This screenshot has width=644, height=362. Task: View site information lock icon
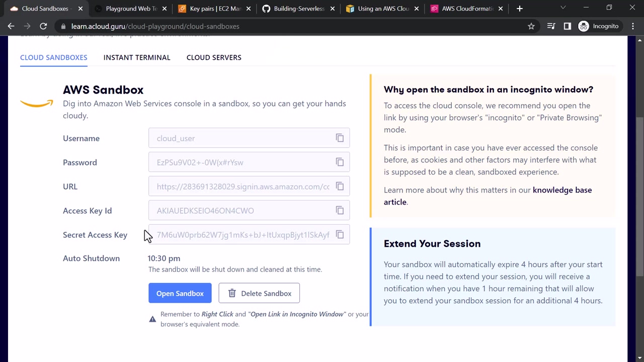pos(62,26)
